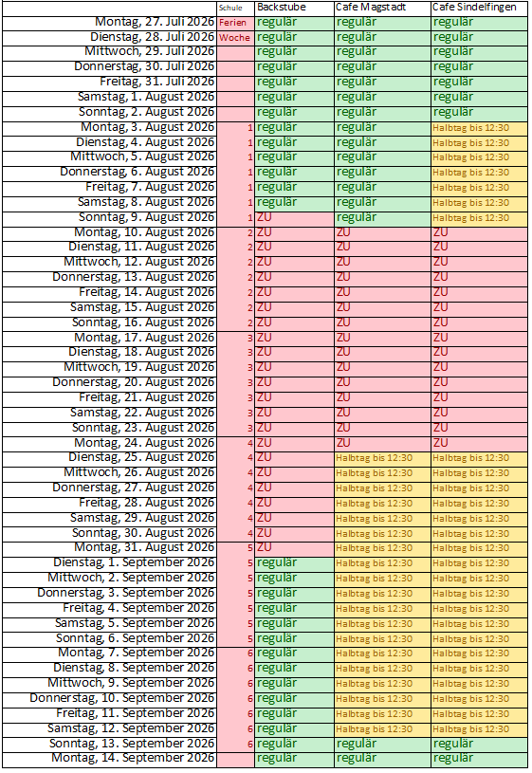This screenshot has width=532, height=773.
Task: Click the Schule header cell
Action: pyautogui.click(x=236, y=8)
